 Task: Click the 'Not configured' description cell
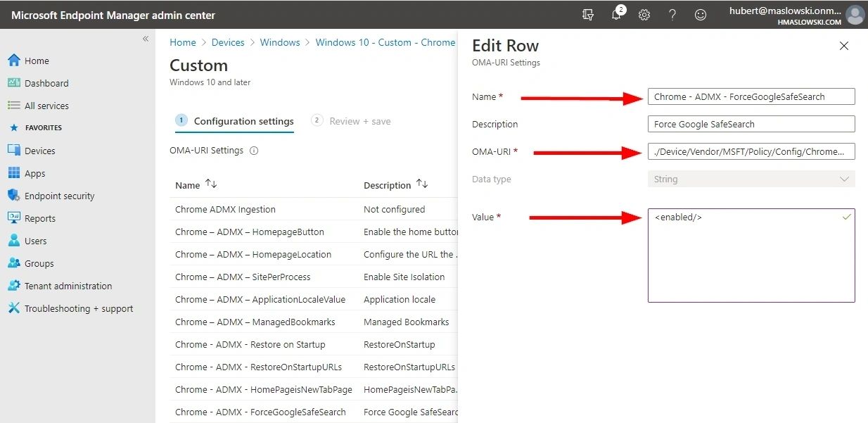(x=394, y=209)
